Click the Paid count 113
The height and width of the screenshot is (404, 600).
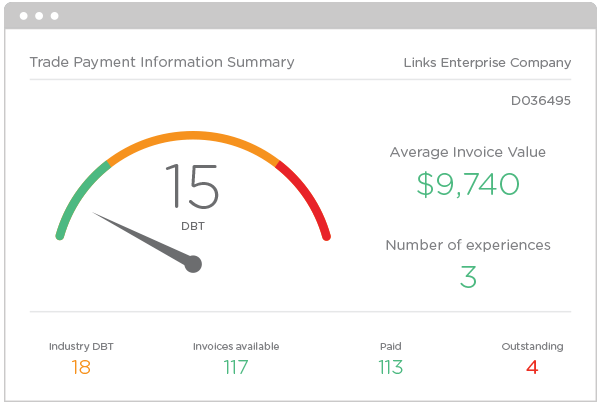tap(390, 367)
